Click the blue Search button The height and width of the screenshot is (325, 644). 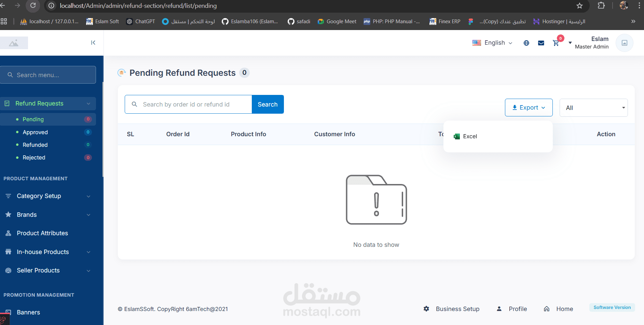click(x=268, y=104)
